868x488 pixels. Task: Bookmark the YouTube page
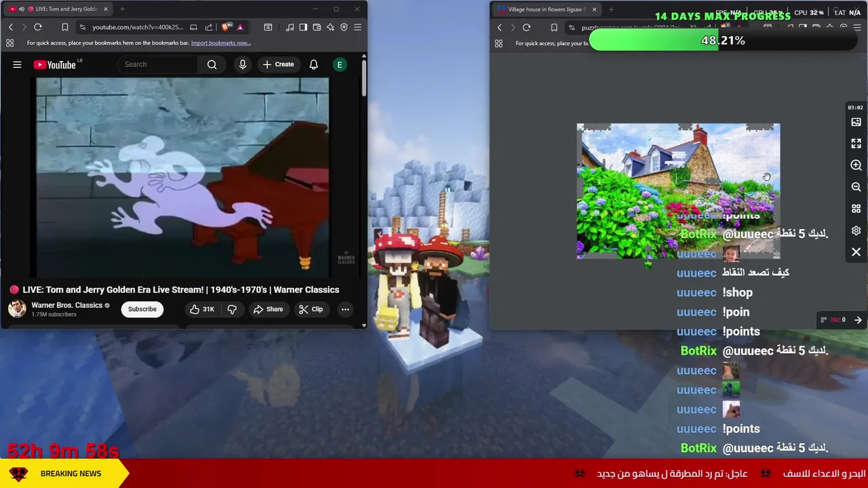65,27
